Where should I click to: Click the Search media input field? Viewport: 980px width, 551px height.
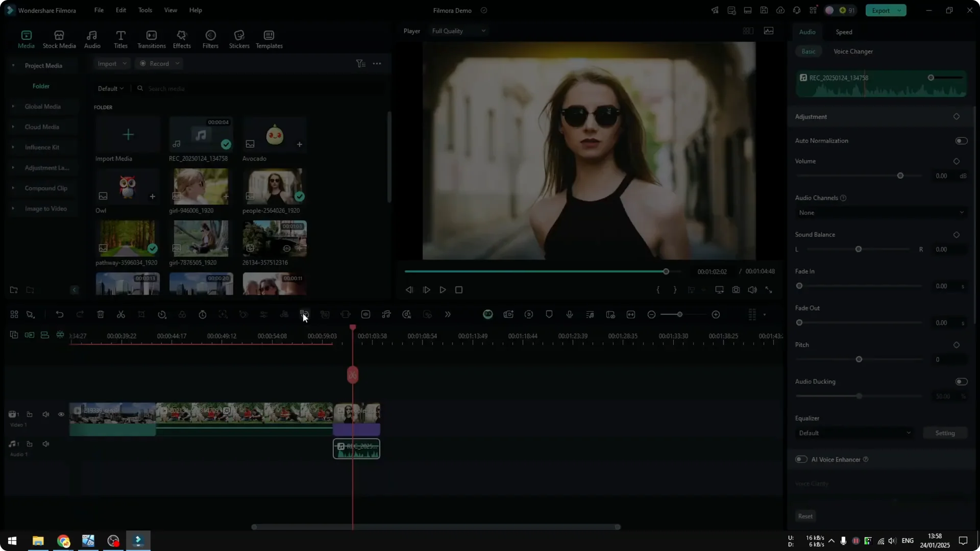(260, 89)
